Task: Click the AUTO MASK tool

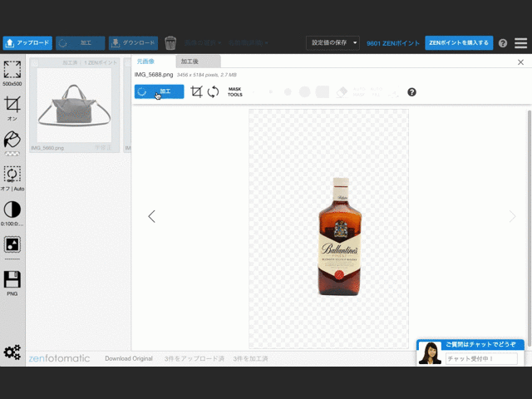Action: coord(359,92)
